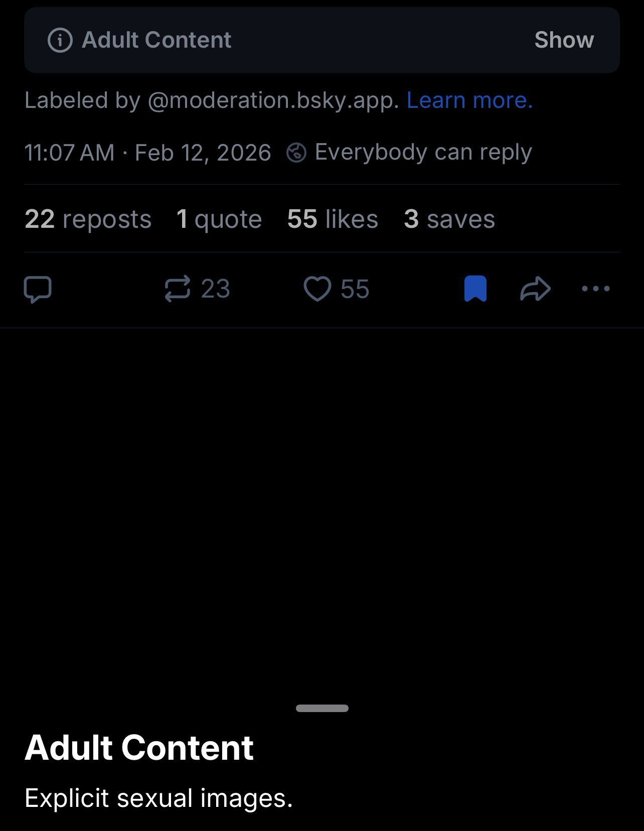Screen dimensions: 644x831
Task: Open the Learn more link
Action: pos(469,100)
